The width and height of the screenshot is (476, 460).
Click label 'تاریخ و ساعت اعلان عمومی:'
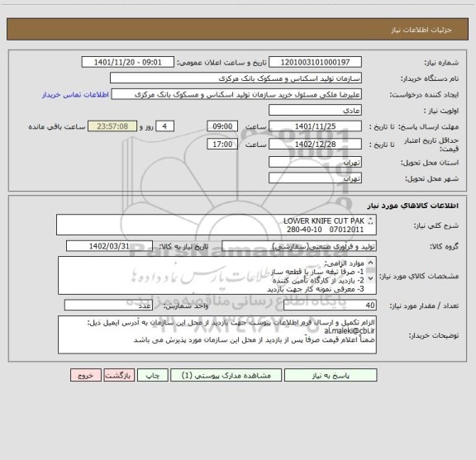coord(222,63)
